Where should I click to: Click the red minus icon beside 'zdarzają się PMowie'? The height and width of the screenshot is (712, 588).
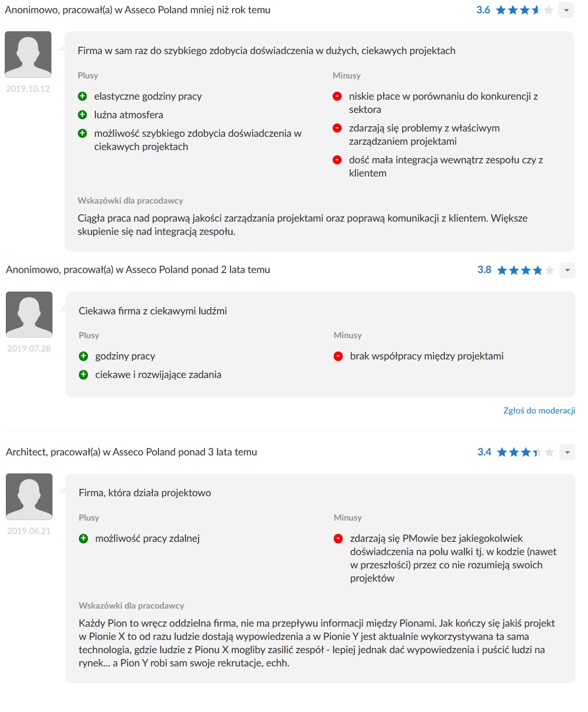[x=338, y=539]
